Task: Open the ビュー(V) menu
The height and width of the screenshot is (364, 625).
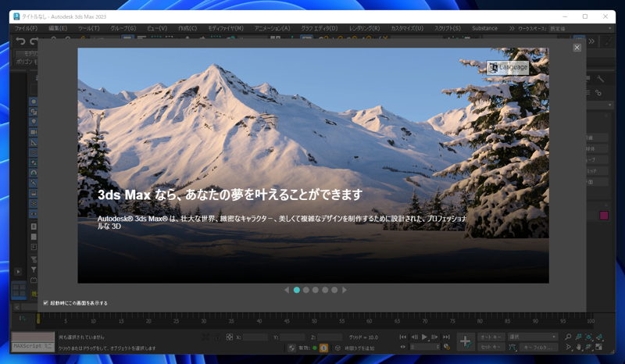Action: pyautogui.click(x=157, y=28)
